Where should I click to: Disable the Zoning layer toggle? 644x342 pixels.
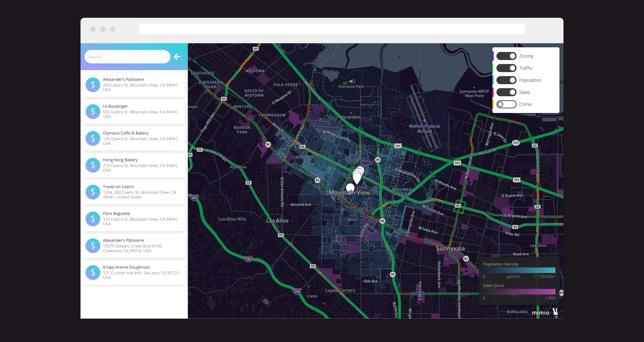[506, 56]
